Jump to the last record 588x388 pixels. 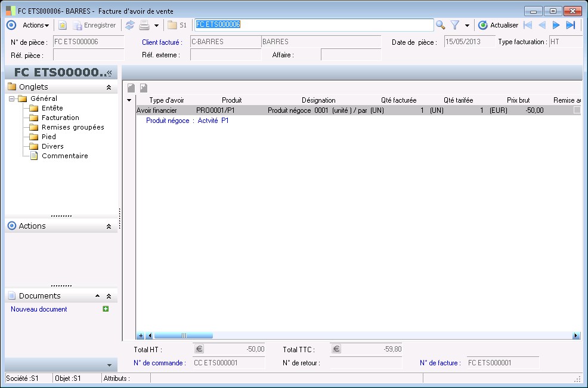click(x=571, y=25)
